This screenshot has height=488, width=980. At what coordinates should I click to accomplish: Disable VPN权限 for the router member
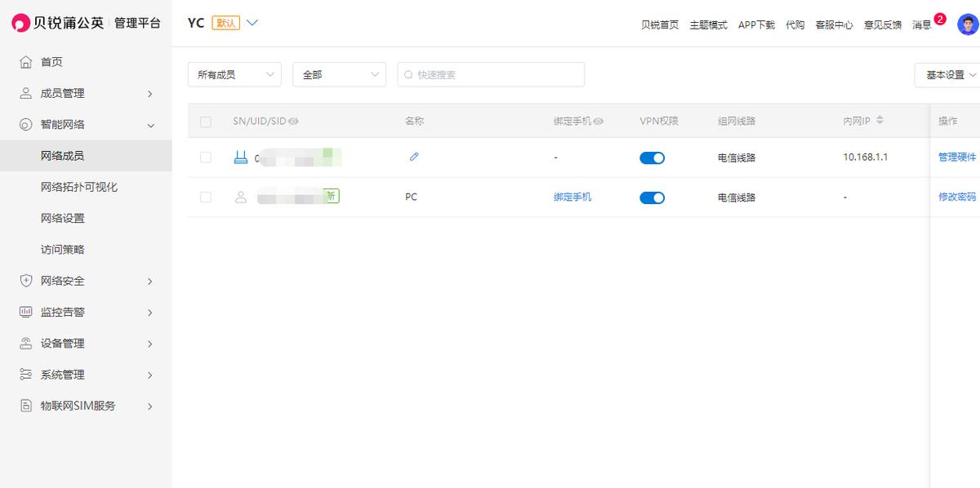[652, 157]
